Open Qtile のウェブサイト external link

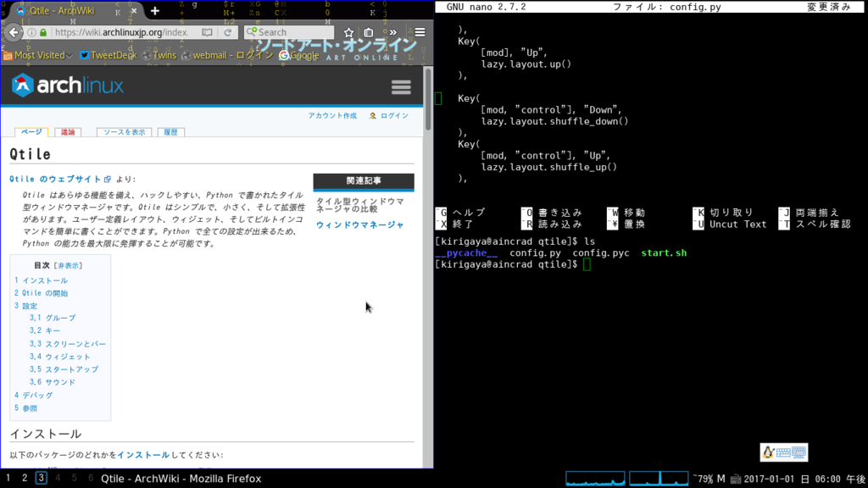(60, 180)
